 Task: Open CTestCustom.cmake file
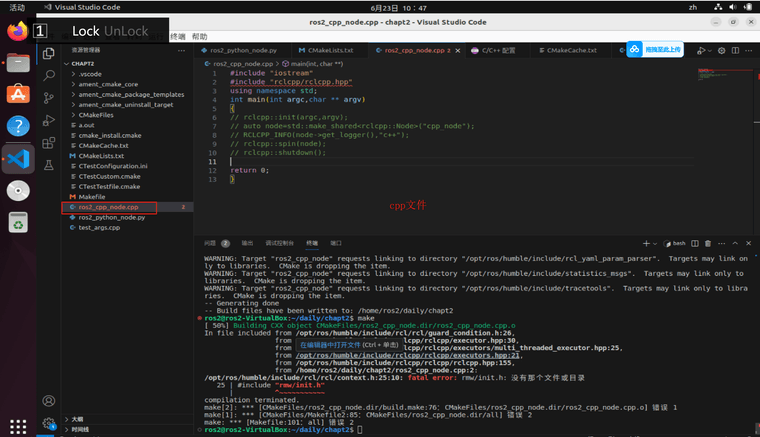(110, 176)
